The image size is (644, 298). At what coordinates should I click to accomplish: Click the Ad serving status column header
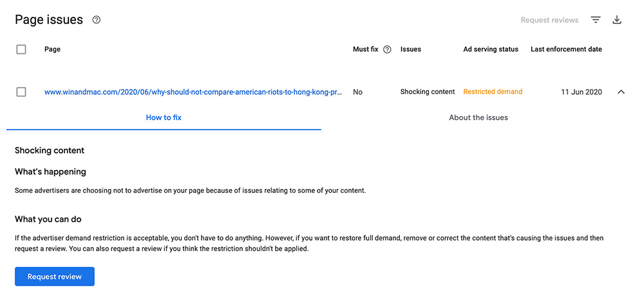pyautogui.click(x=491, y=50)
